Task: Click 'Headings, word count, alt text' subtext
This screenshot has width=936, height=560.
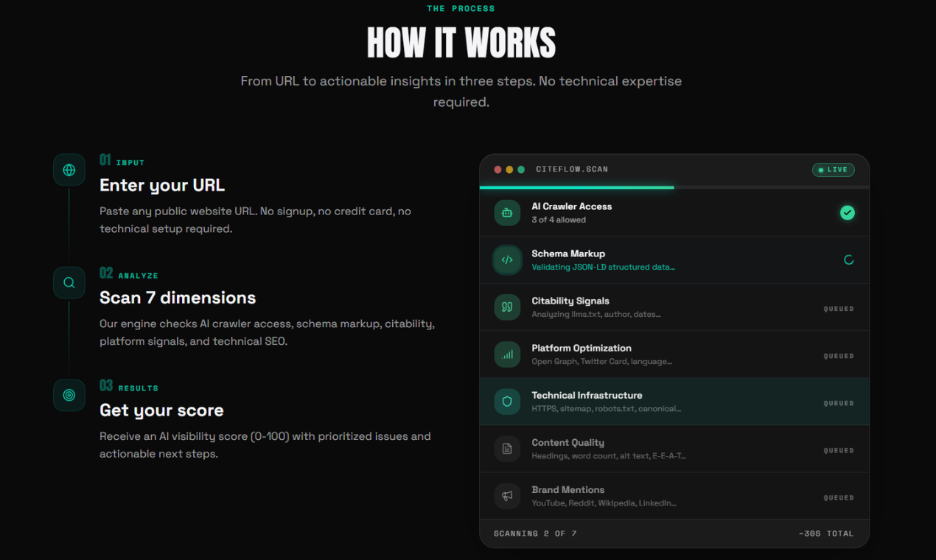Action: click(609, 455)
